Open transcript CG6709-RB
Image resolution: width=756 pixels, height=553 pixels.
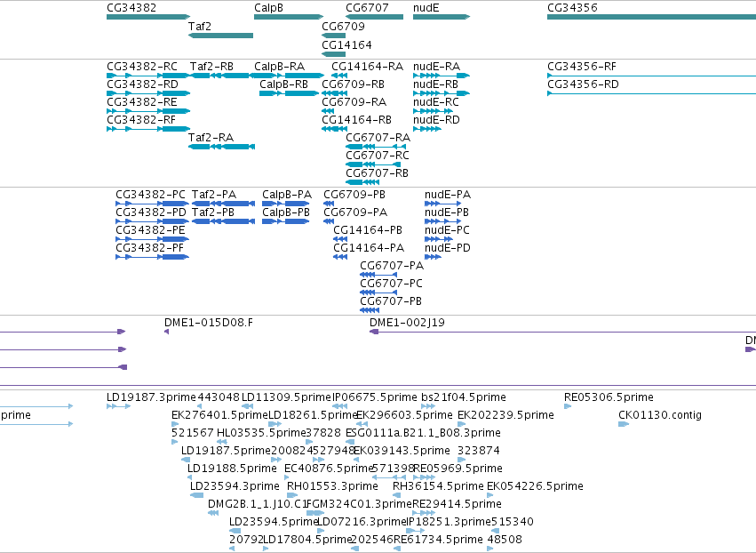[x=334, y=93]
